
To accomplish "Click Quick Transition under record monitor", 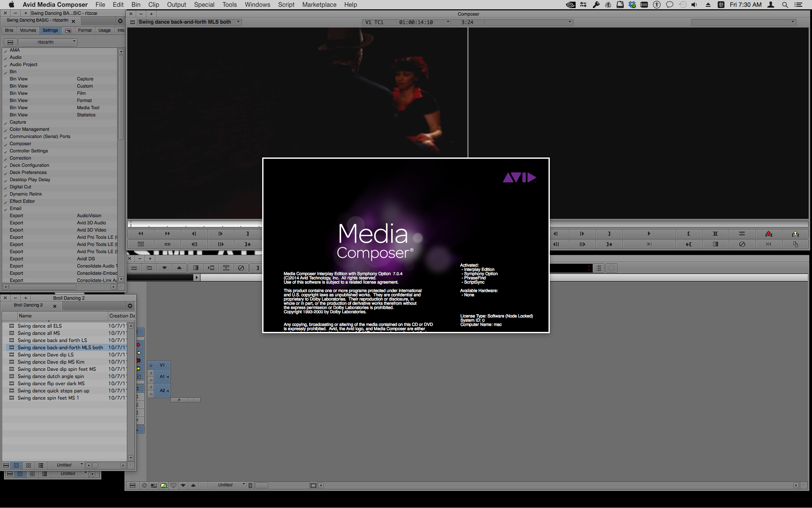I will tap(715, 244).
